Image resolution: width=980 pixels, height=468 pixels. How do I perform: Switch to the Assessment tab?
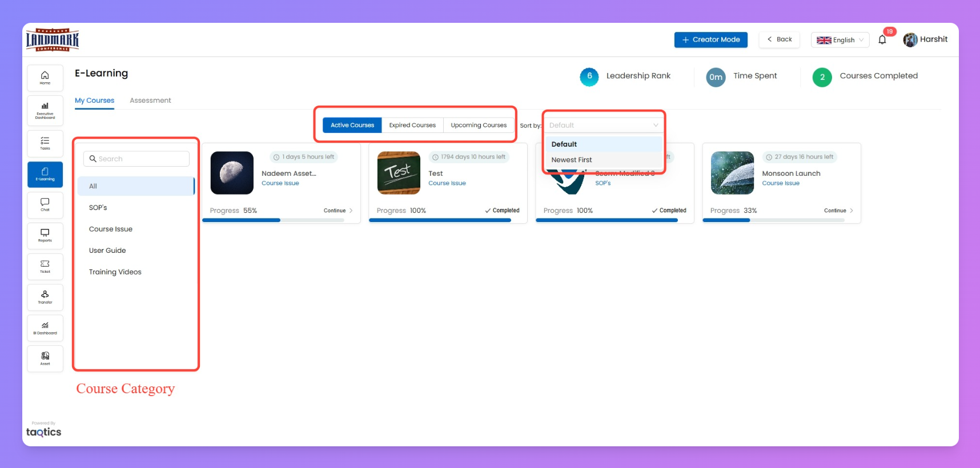point(150,100)
